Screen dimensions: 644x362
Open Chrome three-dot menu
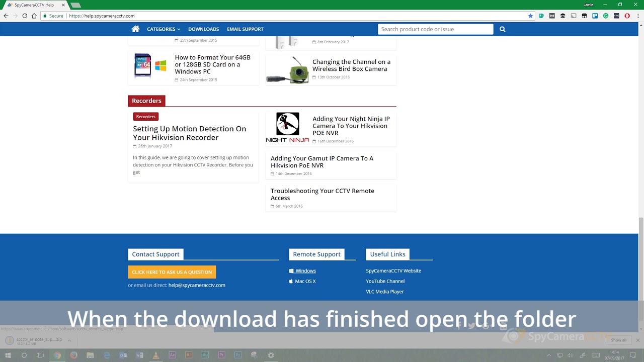[x=637, y=16]
